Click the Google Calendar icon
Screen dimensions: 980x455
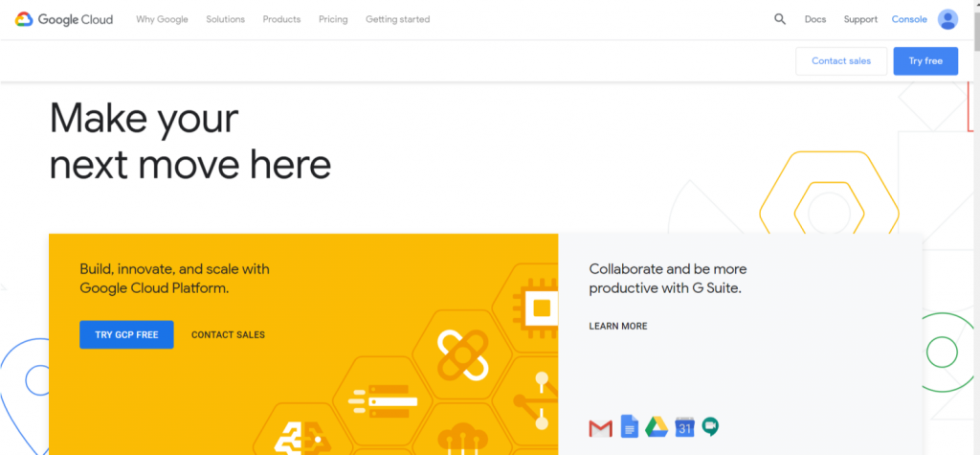coord(685,427)
